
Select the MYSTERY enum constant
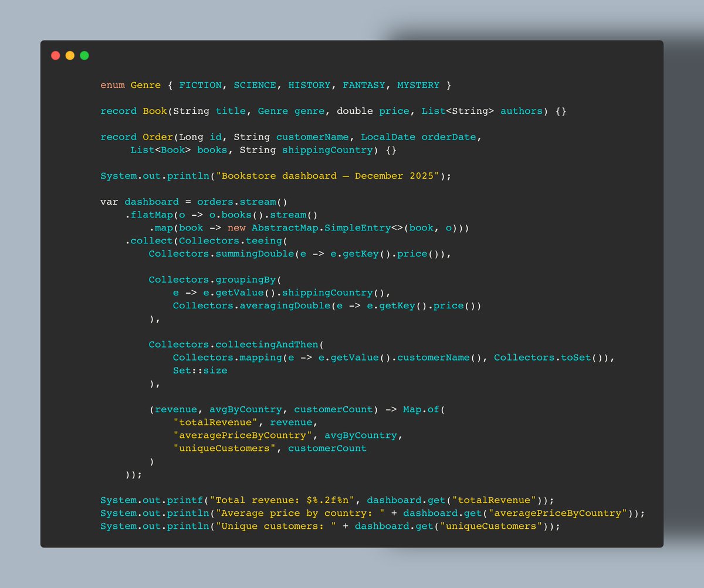tap(418, 85)
